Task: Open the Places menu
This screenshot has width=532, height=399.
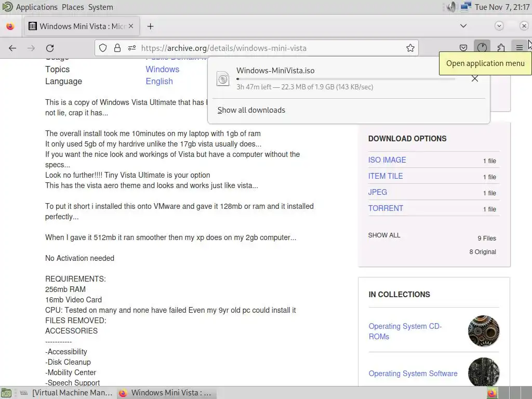Action: click(73, 7)
